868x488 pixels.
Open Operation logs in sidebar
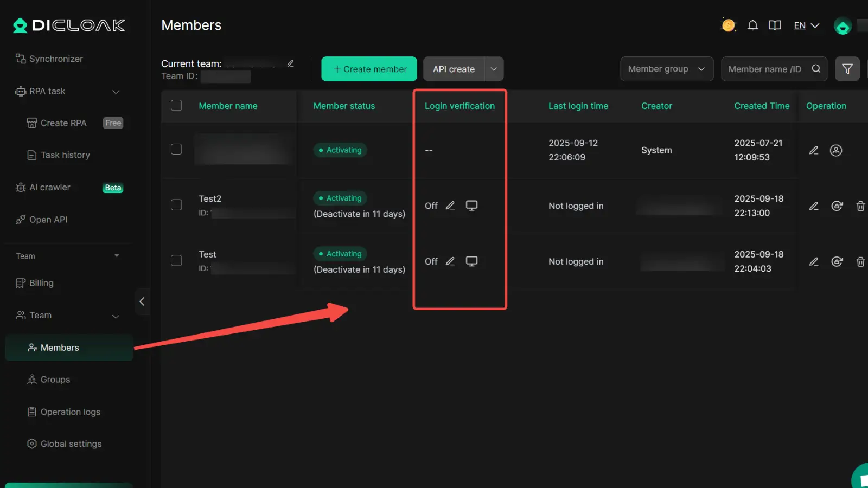70,412
